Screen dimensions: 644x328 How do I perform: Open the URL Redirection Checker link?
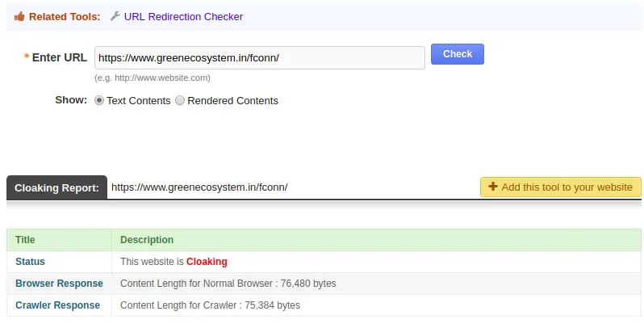tap(183, 16)
